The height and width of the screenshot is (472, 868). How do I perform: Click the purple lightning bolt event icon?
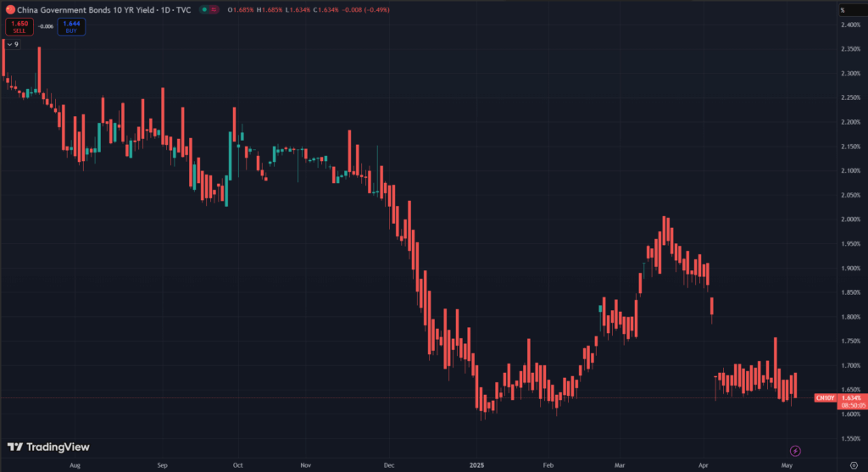(x=795, y=450)
